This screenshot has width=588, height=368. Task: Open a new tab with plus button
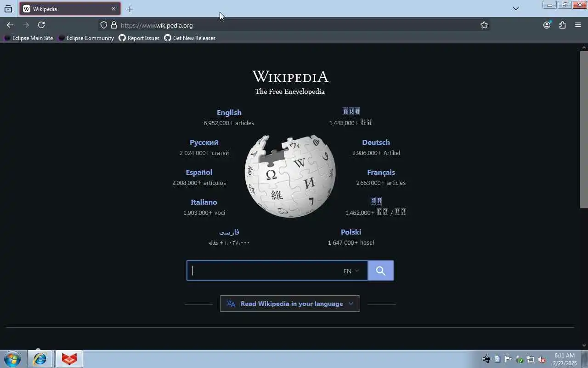pos(130,9)
